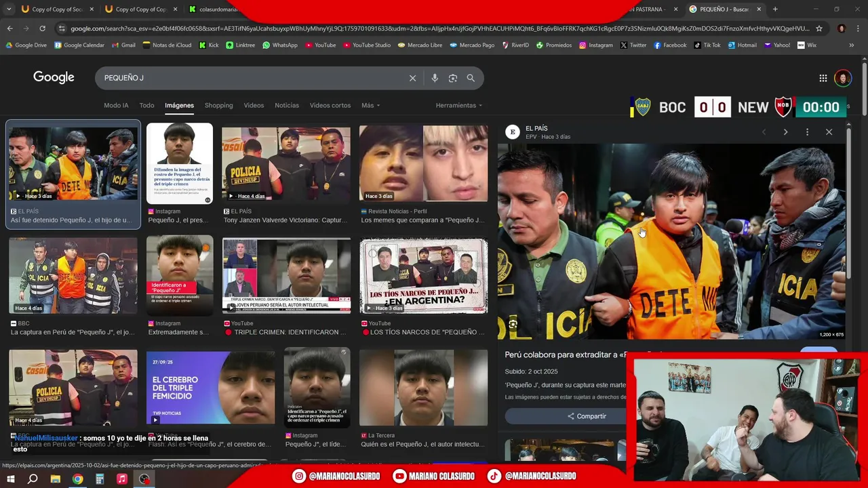The width and height of the screenshot is (868, 488).
Task: Open Windows taskbar search
Action: [33, 479]
